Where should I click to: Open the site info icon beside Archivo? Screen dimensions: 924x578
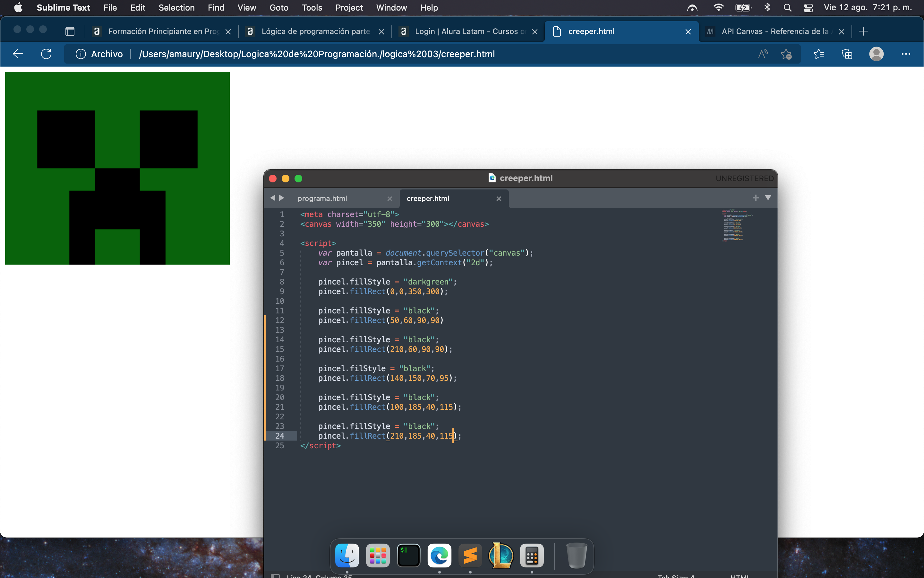tap(81, 54)
